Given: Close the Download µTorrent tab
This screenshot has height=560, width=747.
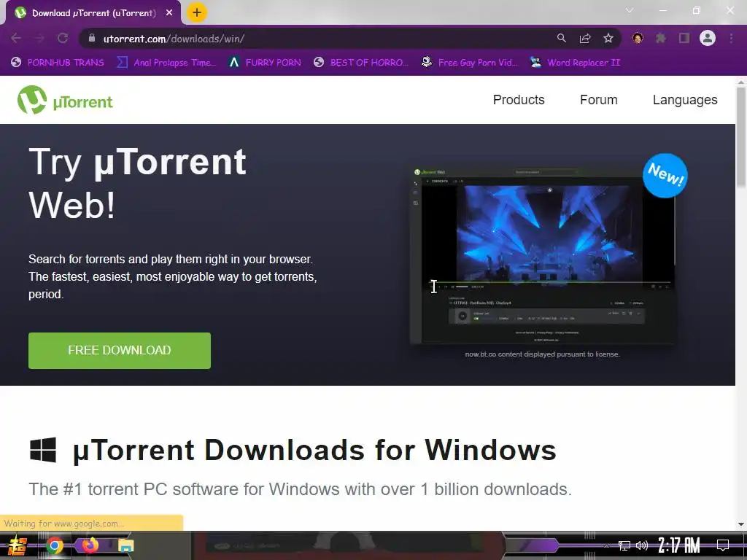Looking at the screenshot, I should (x=169, y=13).
